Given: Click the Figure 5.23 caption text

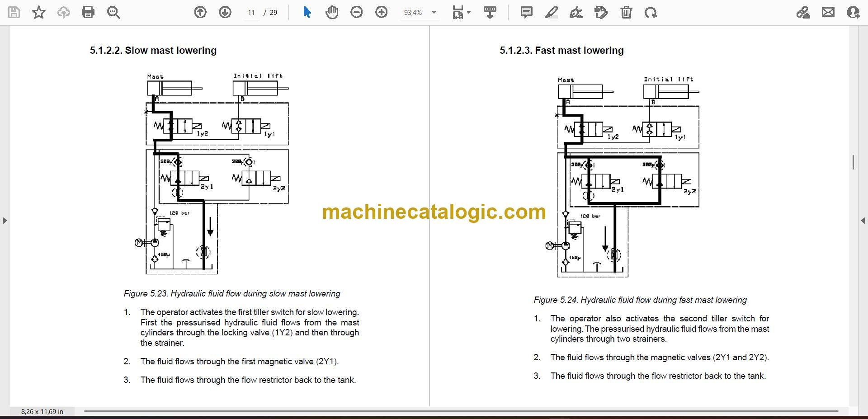Looking at the screenshot, I should tap(232, 293).
